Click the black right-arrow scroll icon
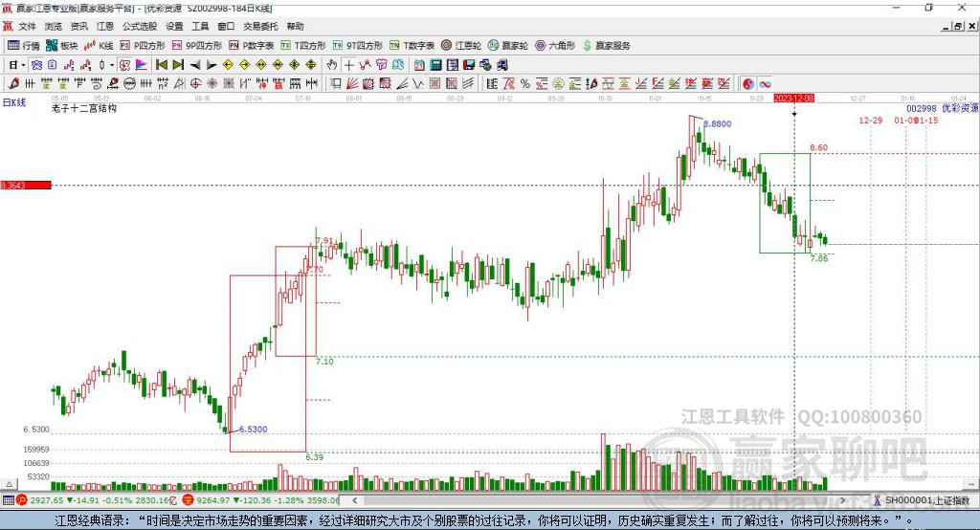980x530 pixels. [x=212, y=65]
